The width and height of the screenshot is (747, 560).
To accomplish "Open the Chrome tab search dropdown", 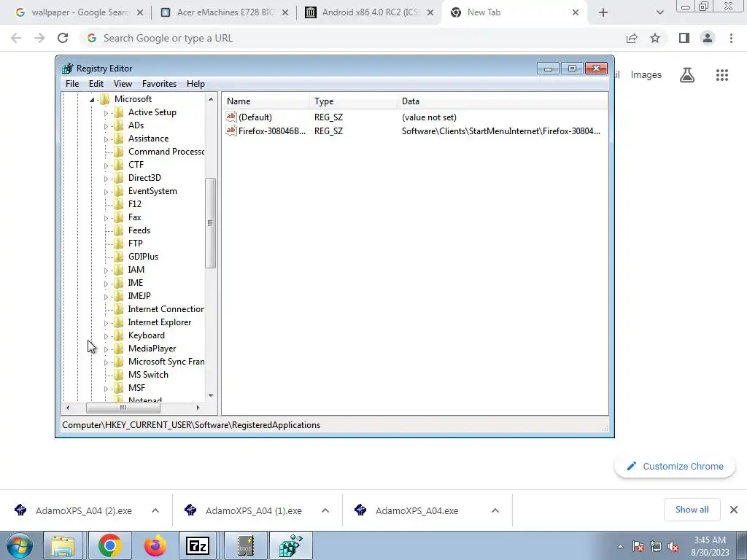I will coord(659,12).
